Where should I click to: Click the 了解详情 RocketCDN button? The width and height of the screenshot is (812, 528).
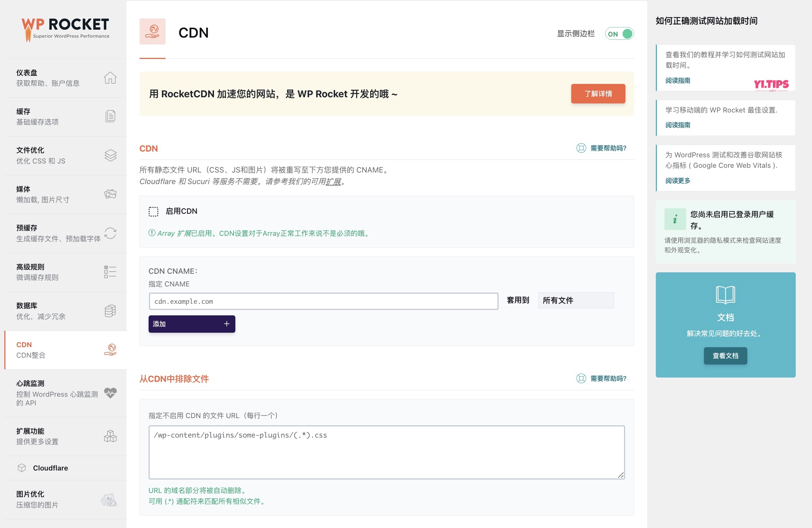(598, 94)
